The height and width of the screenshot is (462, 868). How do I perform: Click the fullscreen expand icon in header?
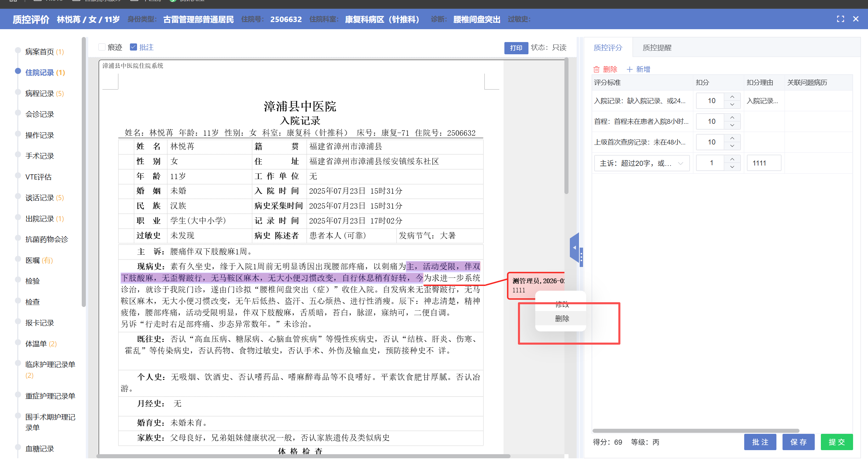click(x=840, y=19)
